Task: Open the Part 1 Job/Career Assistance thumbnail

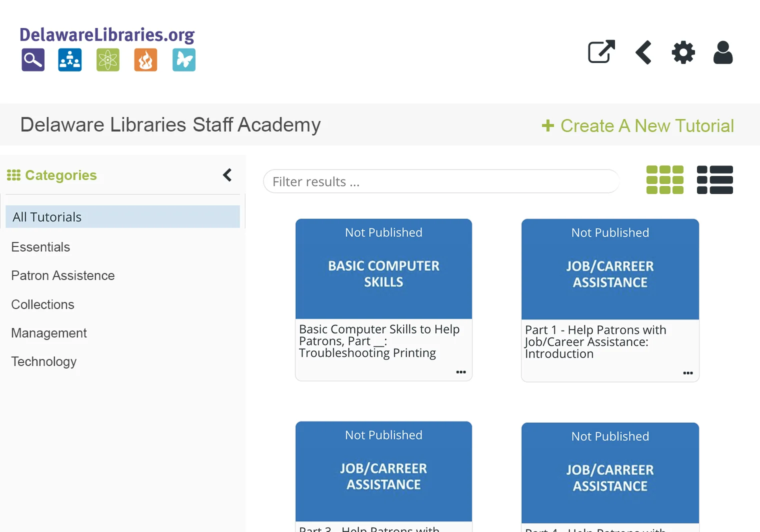Action: (610, 269)
